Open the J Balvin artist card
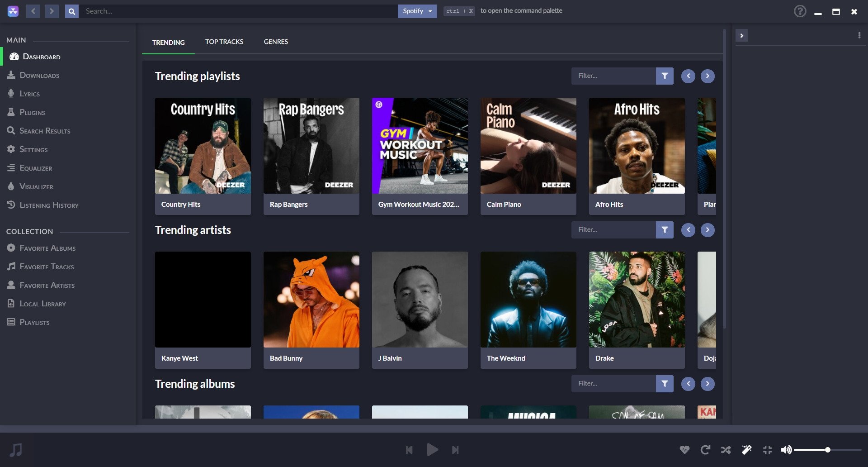 [x=420, y=310]
